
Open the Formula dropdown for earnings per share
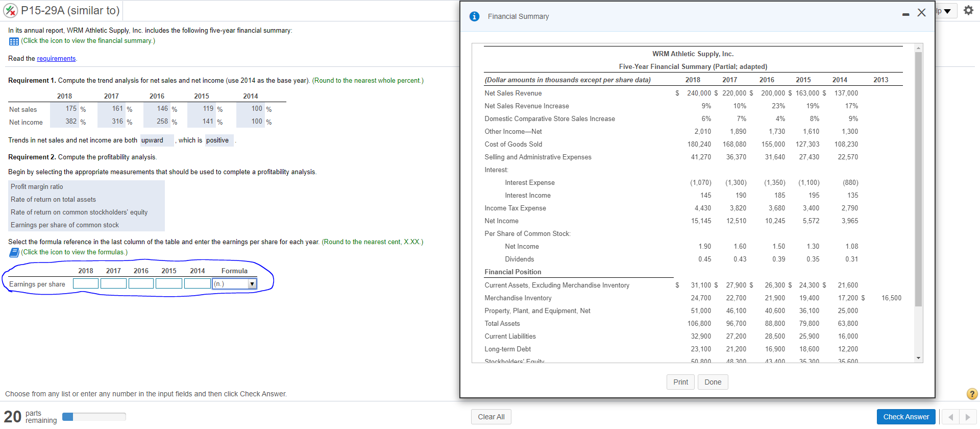click(x=235, y=283)
